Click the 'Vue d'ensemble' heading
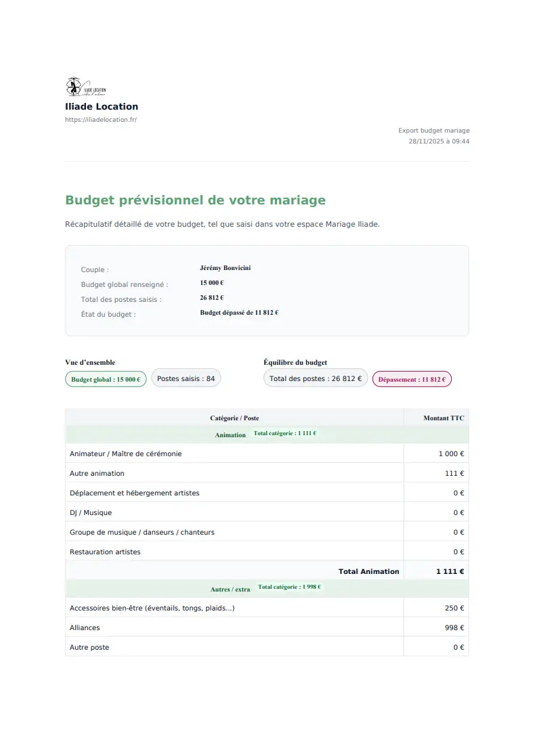The height and width of the screenshot is (756, 535). pyautogui.click(x=90, y=363)
